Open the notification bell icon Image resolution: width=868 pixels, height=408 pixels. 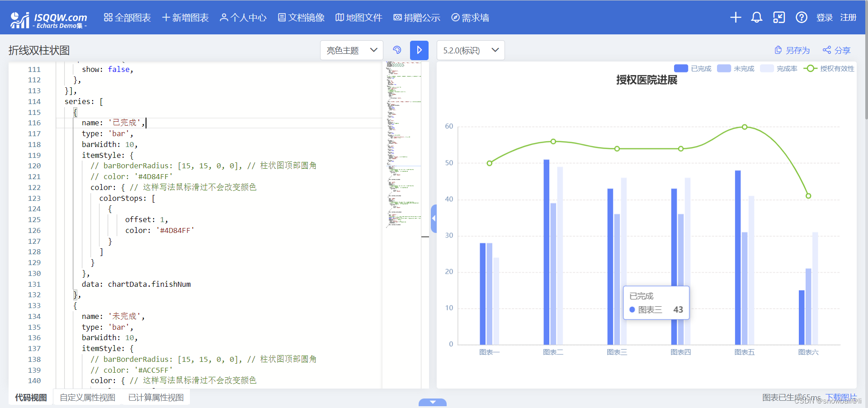[757, 17]
